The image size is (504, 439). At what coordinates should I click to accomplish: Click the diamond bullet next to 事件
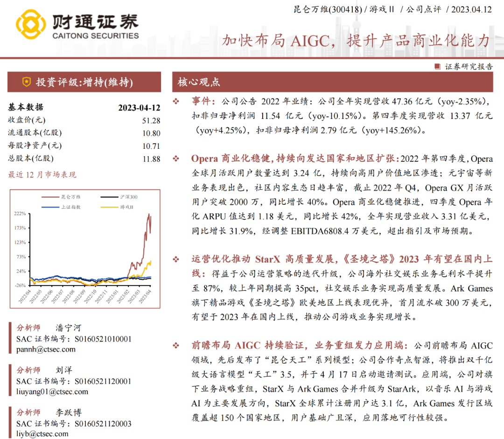tap(176, 102)
